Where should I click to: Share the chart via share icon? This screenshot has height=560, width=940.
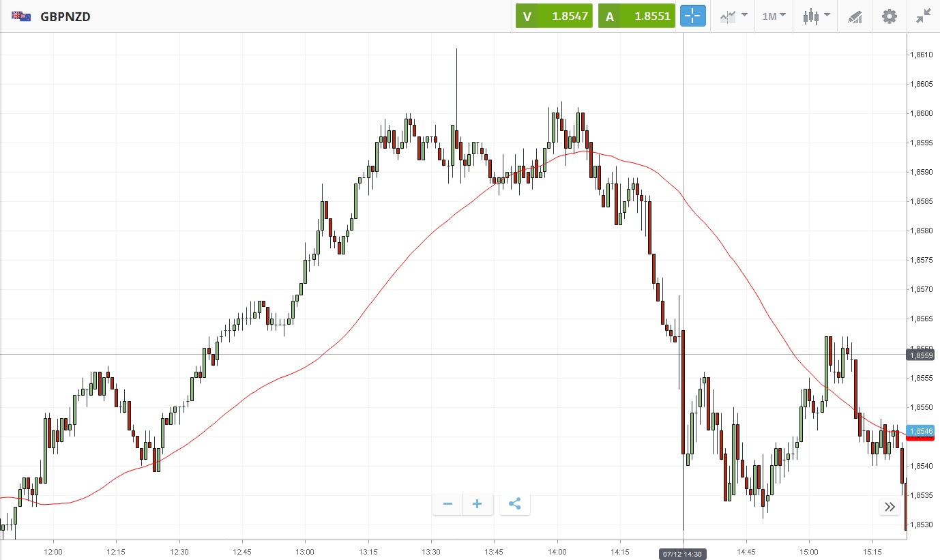coord(515,504)
